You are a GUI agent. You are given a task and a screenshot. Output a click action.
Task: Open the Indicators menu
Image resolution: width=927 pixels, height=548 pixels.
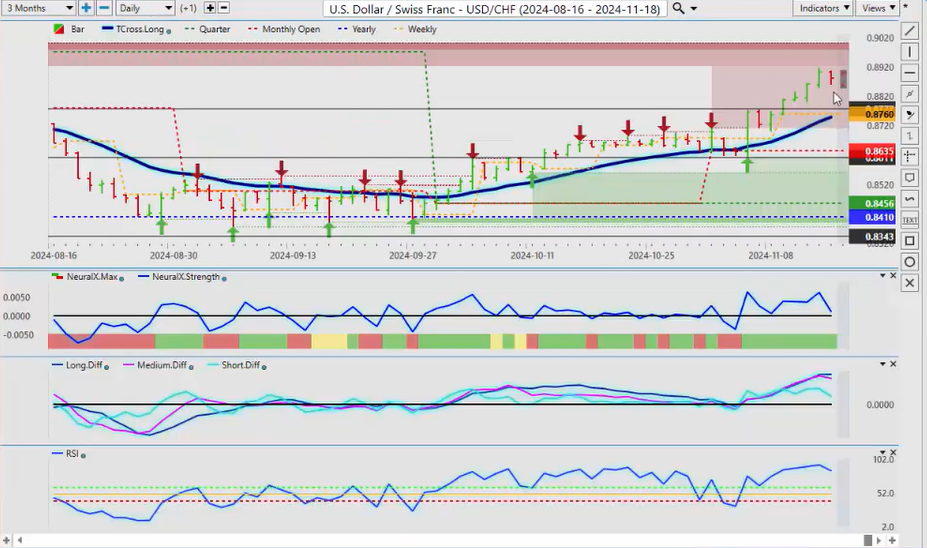823,8
